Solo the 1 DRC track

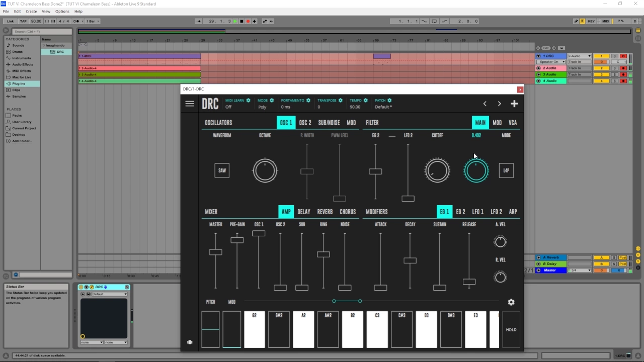614,56
